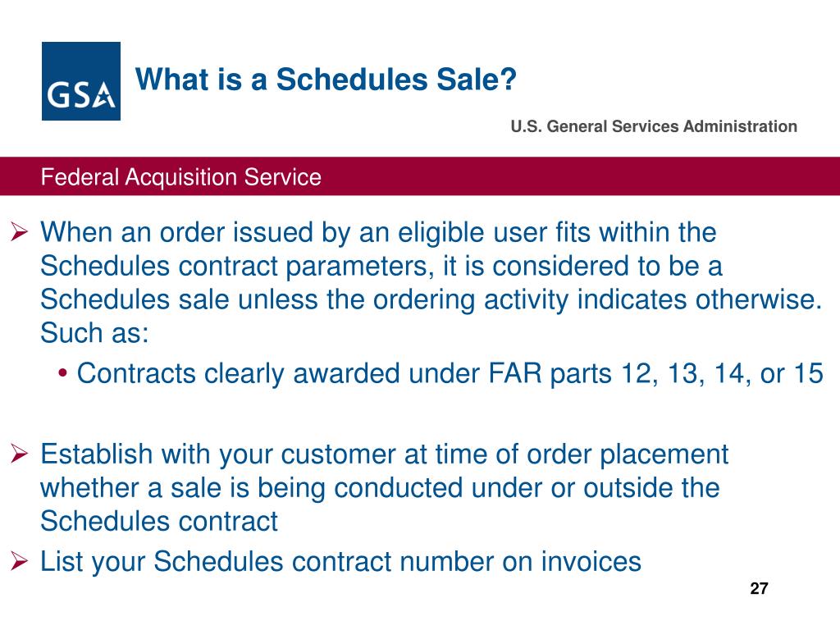This screenshot has width=840, height=630.
Task: Click 'List your Schedules contract number on invoices'
Action: (x=340, y=562)
